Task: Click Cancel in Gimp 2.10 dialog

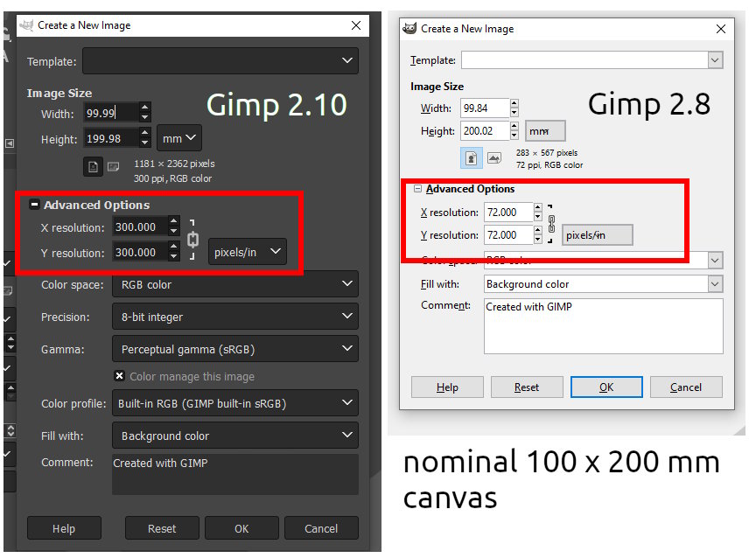Action: [322, 528]
